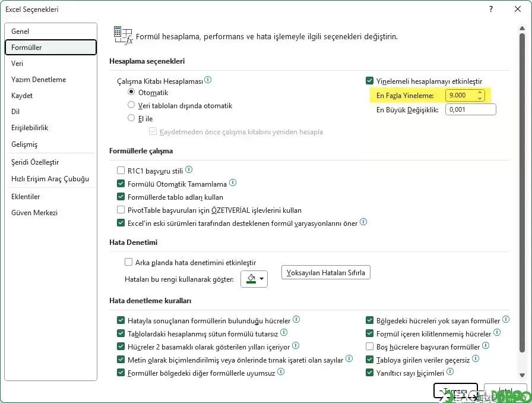Click the En Fazla Yineleme value field
Screen dimensions: 532x403
tap(462, 95)
